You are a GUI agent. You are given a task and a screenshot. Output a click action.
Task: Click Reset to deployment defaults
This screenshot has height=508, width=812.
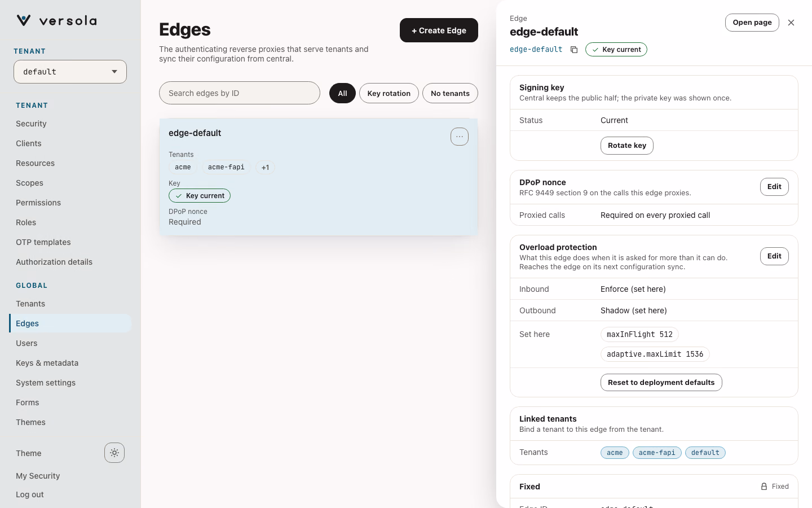[661, 383]
